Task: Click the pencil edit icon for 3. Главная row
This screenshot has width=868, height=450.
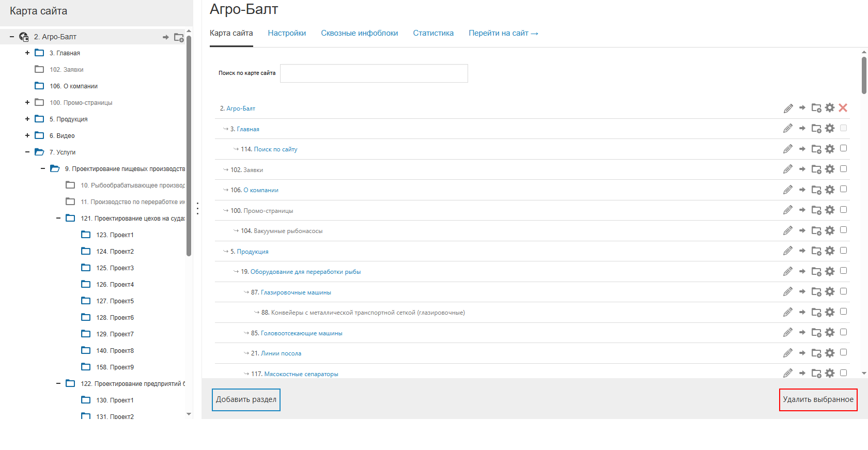Action: (788, 129)
